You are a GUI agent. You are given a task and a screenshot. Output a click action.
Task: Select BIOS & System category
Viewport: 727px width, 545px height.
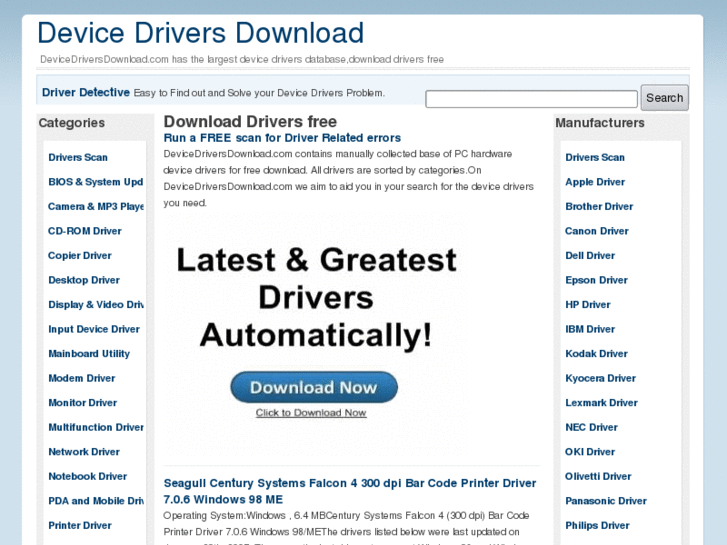96,182
